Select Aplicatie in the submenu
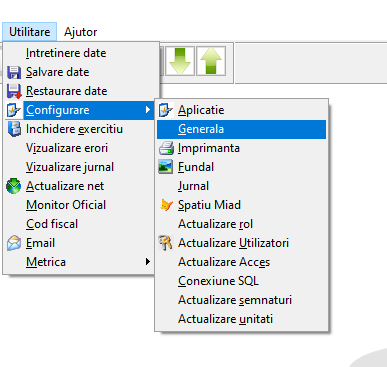This screenshot has width=387, height=367. (241, 110)
